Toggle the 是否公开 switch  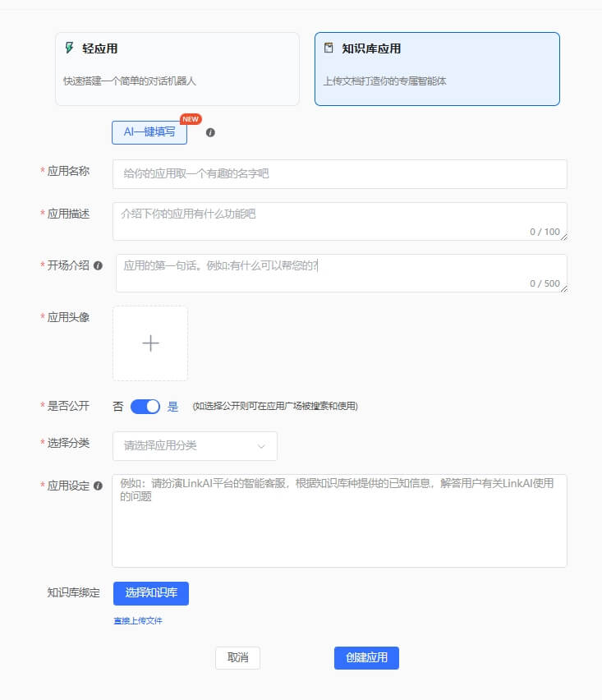145,407
